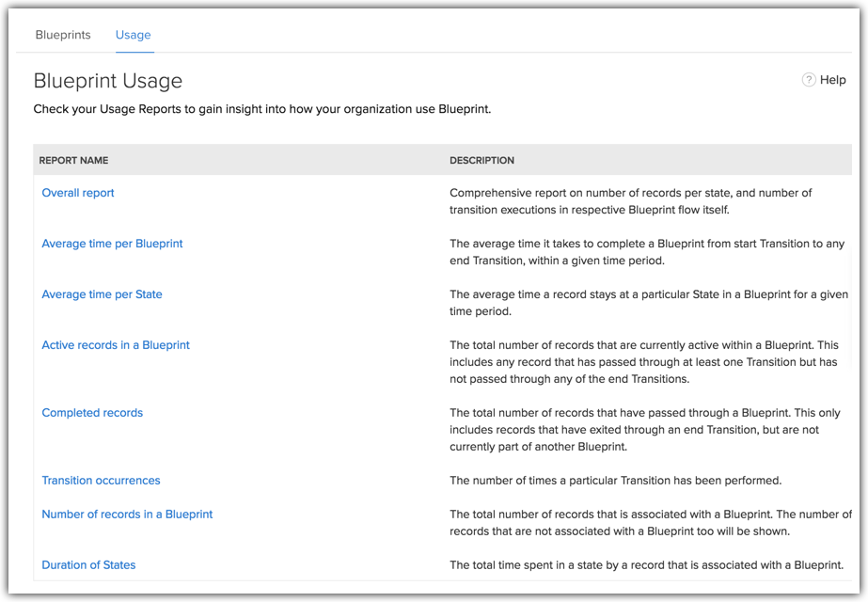Open Number of records in a Blueprint
Image resolution: width=868 pixels, height=602 pixels.
tap(127, 515)
